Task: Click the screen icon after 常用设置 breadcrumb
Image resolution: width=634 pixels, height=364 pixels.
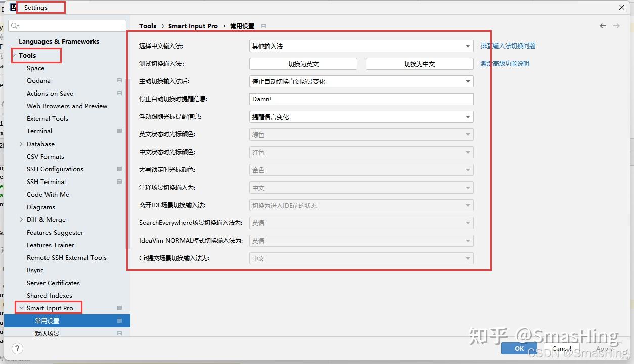Action: coord(264,26)
